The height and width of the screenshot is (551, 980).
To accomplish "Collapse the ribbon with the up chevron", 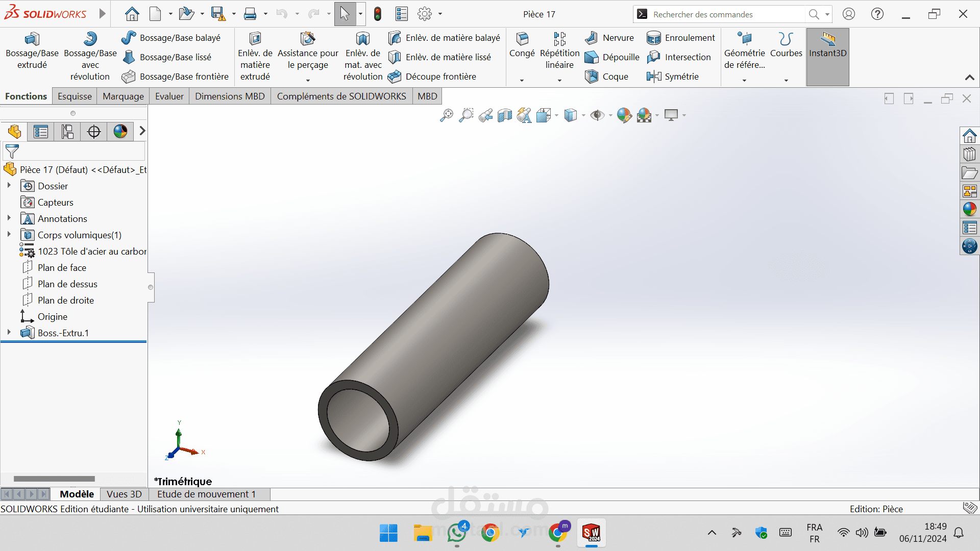I will [969, 78].
